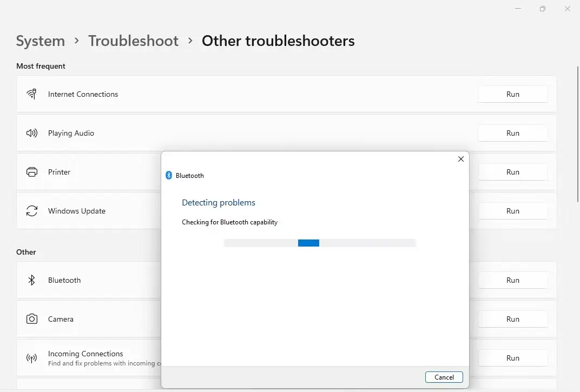This screenshot has height=392, width=580.
Task: Select the Playing Audio label
Action: 71,133
